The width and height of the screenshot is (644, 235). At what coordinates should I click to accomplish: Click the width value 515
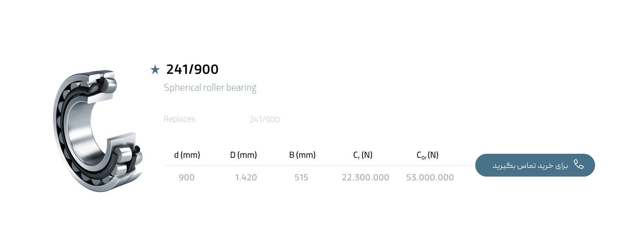coord(301,177)
